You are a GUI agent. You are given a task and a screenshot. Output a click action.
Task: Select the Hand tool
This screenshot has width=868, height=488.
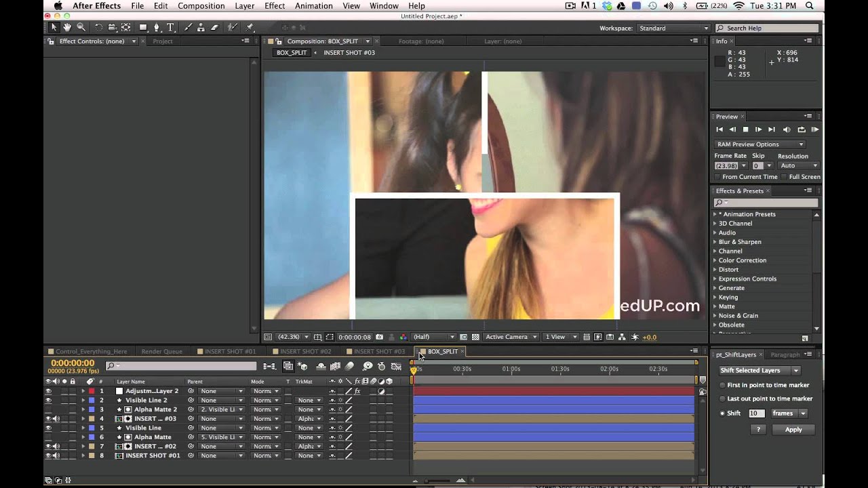click(67, 28)
